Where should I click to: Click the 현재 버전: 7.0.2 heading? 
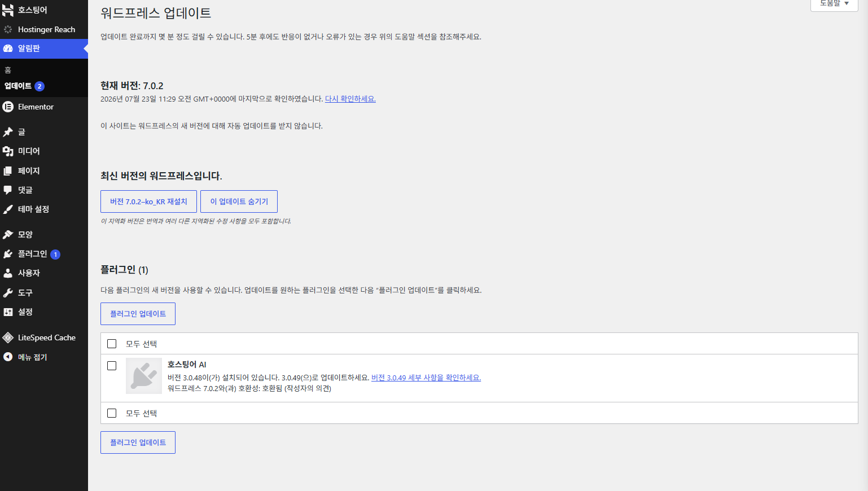(132, 86)
